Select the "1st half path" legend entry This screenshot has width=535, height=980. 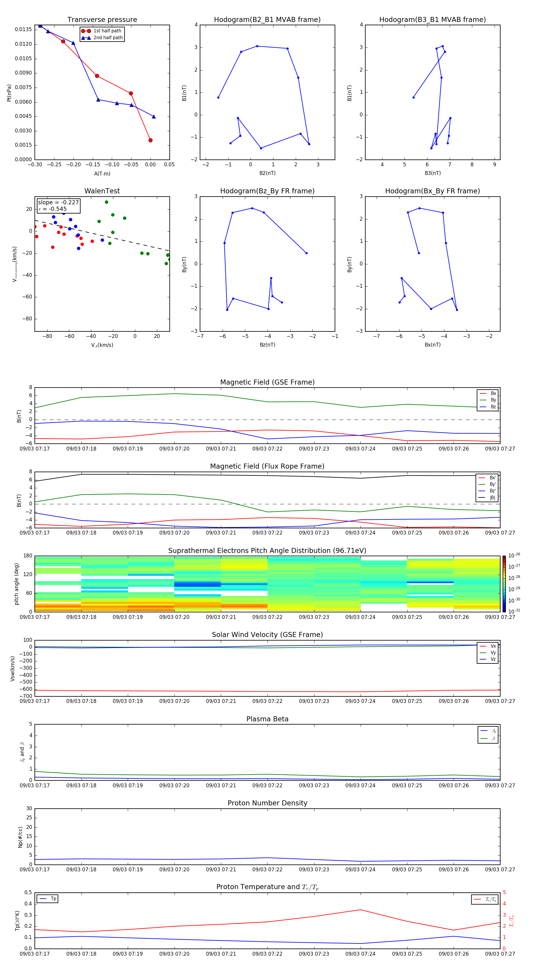102,31
